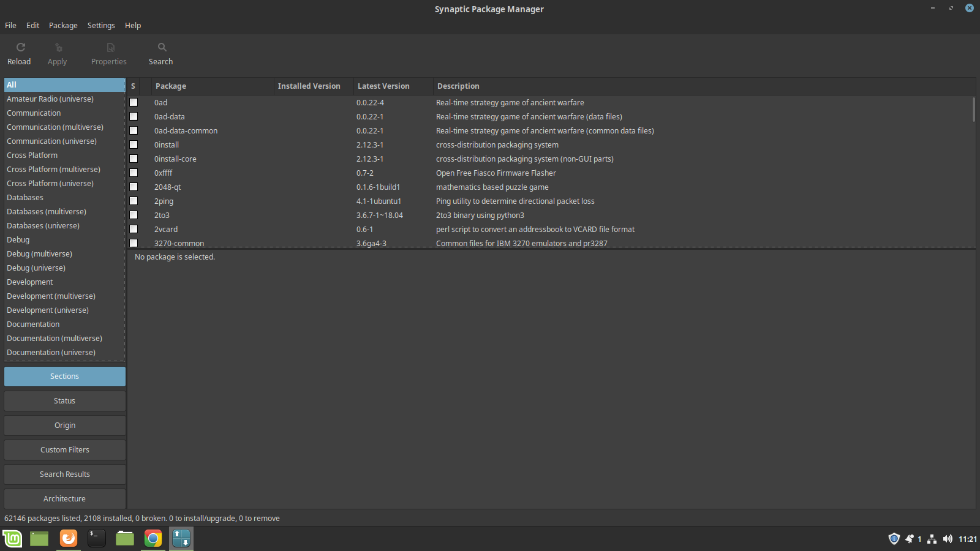Toggle the 0install-core status checkbox
Screen dimensions: 980x551
point(134,159)
